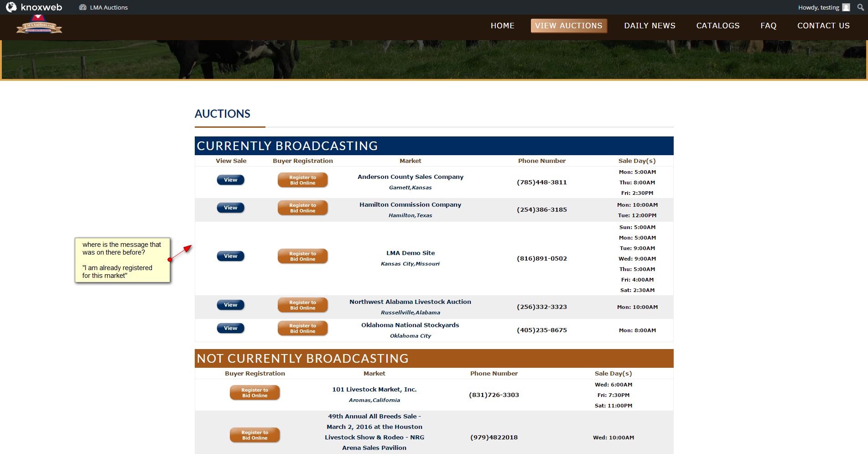Register to bid for 101 Livestock Market
The image size is (868, 454).
point(255,393)
